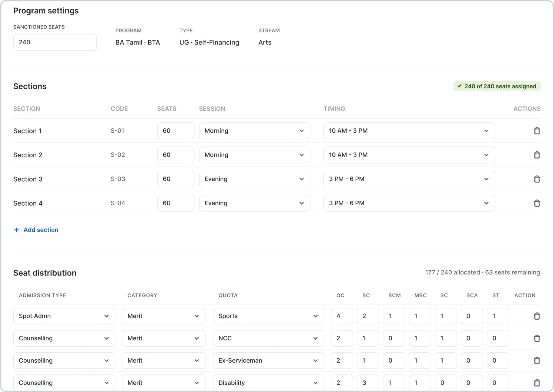The image size is (554, 392).
Task: Edit OC value in the Sports row
Action: tap(342, 316)
